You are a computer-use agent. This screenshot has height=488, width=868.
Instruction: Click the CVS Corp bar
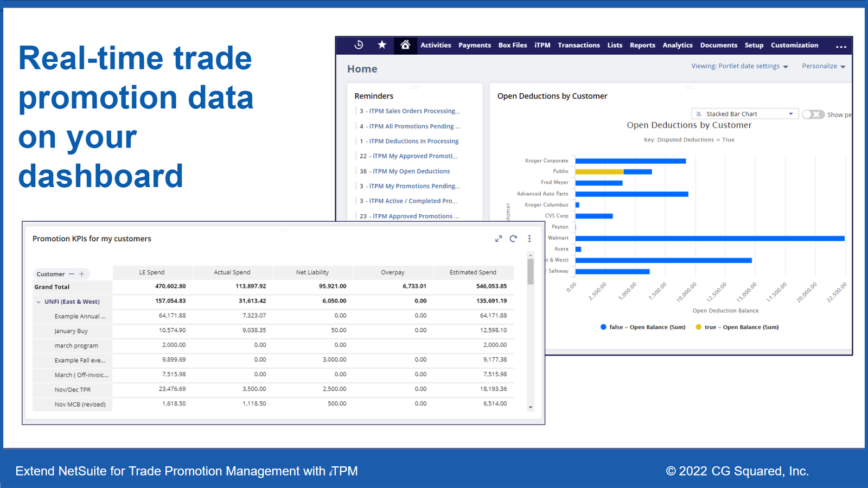[594, 216]
